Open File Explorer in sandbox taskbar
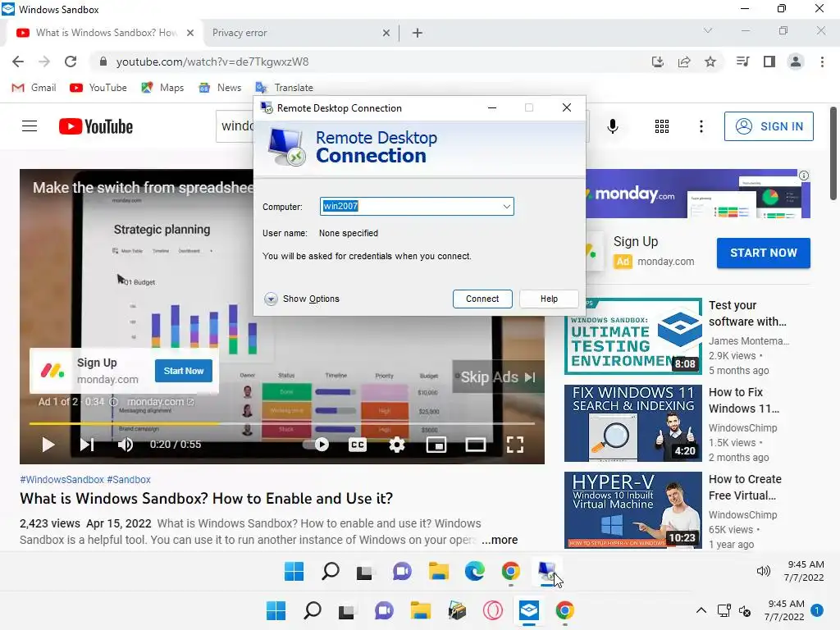 tap(438, 571)
